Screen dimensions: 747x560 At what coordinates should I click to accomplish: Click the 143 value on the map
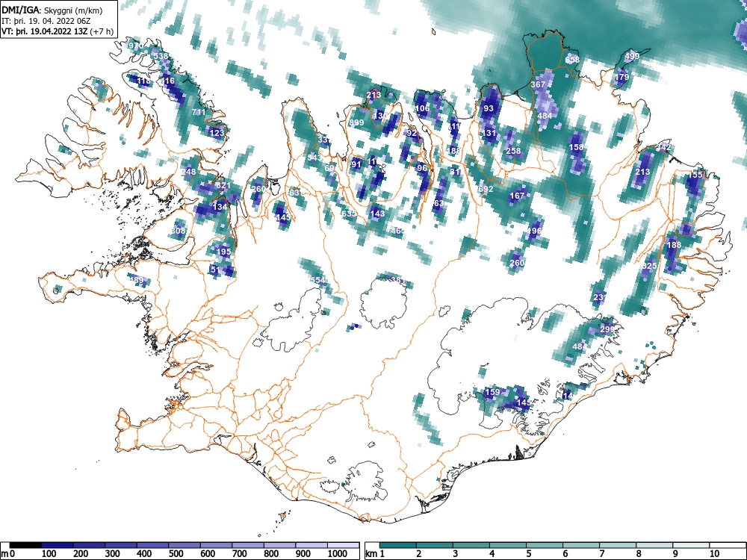coord(376,214)
